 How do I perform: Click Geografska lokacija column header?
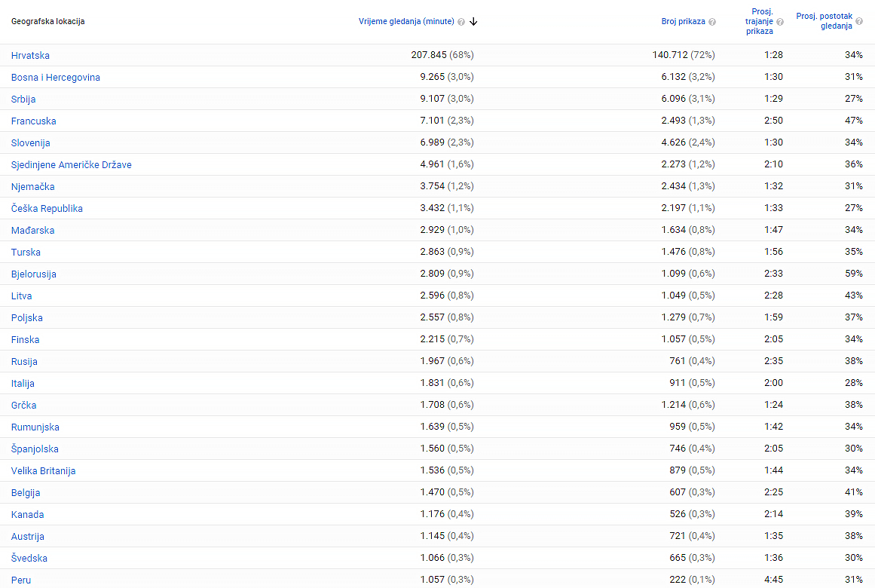pos(47,22)
